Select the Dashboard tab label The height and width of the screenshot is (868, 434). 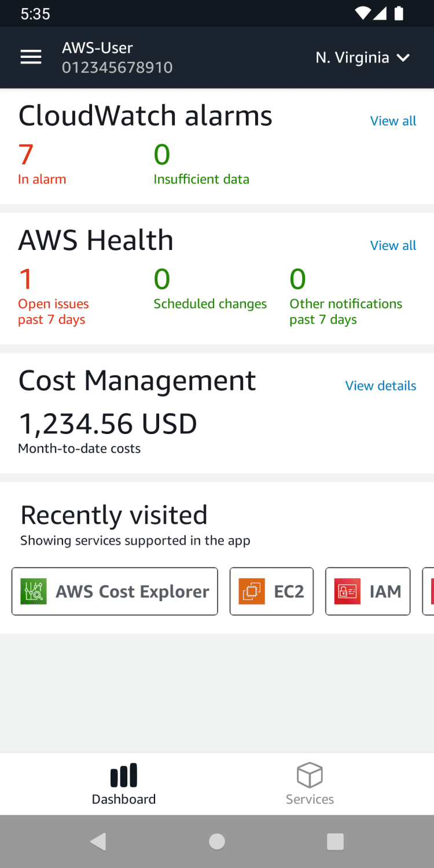click(x=124, y=799)
